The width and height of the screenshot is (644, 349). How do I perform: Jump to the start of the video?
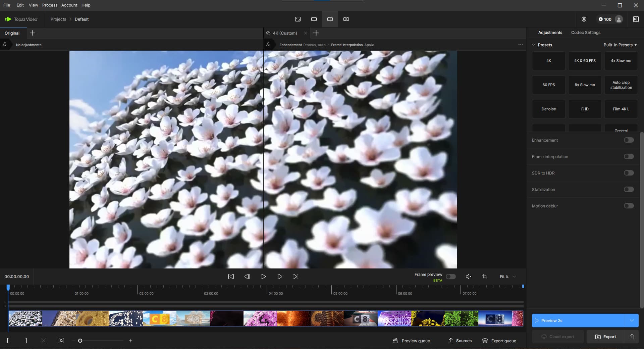tap(231, 277)
